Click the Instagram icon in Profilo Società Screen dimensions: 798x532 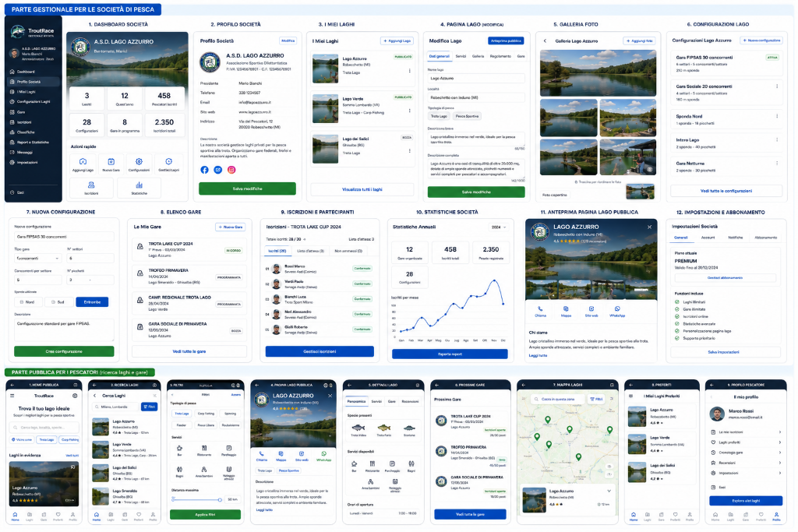pyautogui.click(x=231, y=170)
